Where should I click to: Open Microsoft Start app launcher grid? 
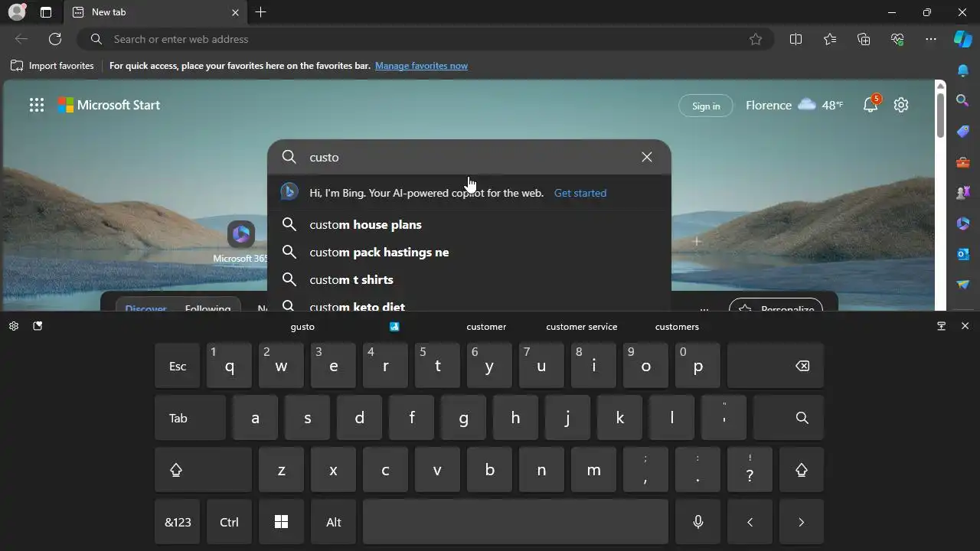[36, 105]
